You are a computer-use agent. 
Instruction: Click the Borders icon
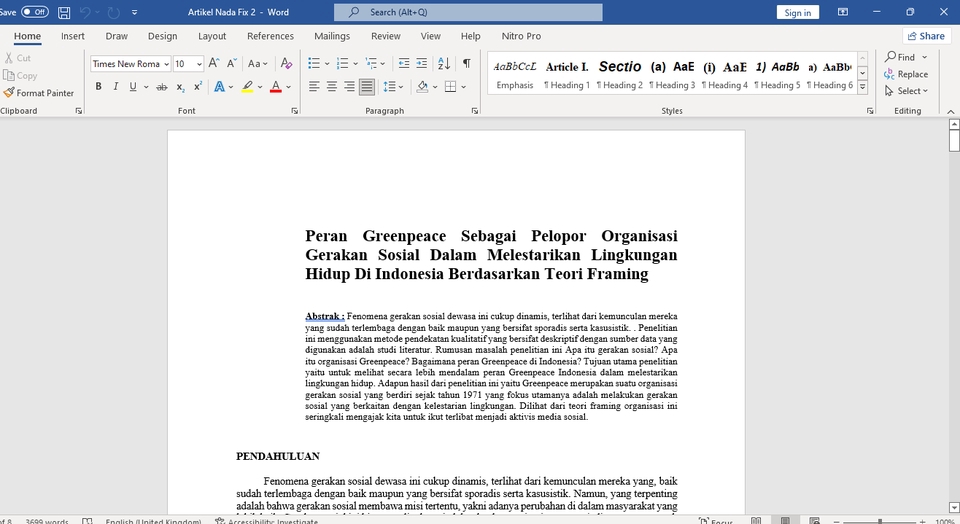451,87
